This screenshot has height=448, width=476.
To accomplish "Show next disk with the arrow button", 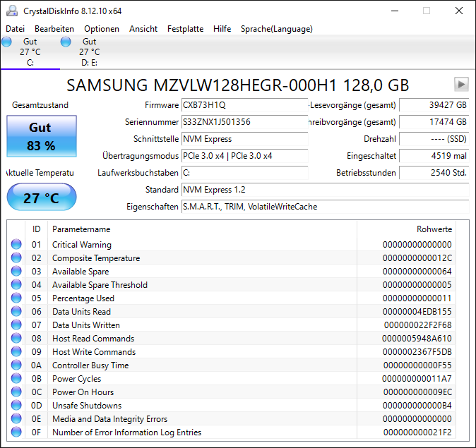I will (461, 85).
